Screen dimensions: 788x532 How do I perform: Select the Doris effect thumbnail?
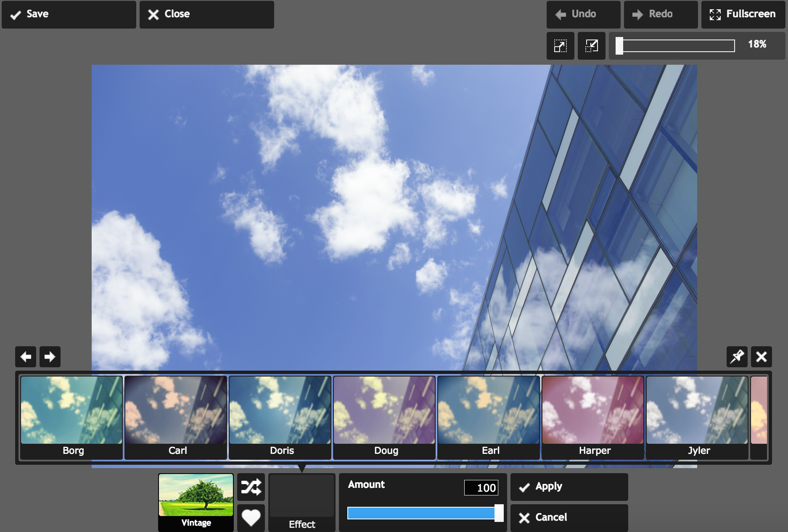click(x=280, y=417)
